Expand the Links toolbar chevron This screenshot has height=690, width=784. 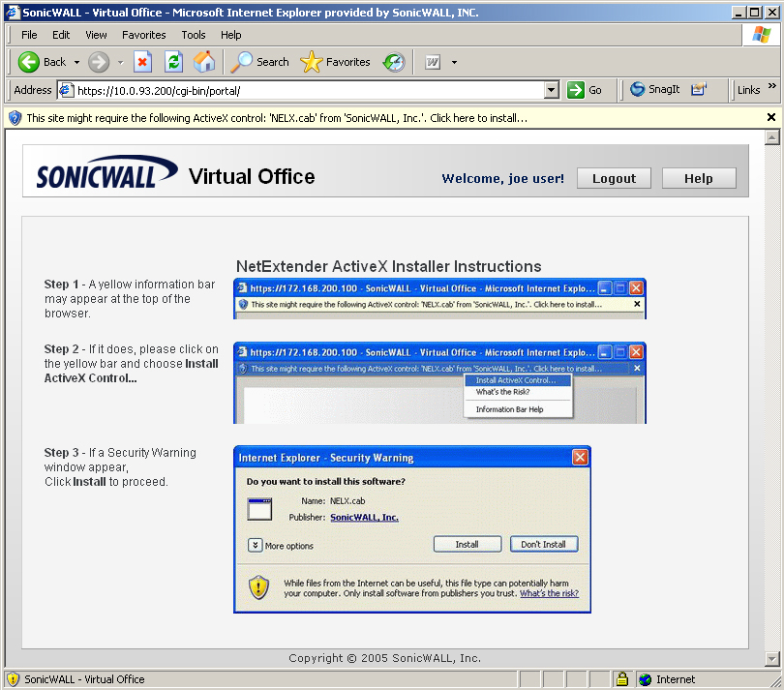pyautogui.click(x=772, y=87)
